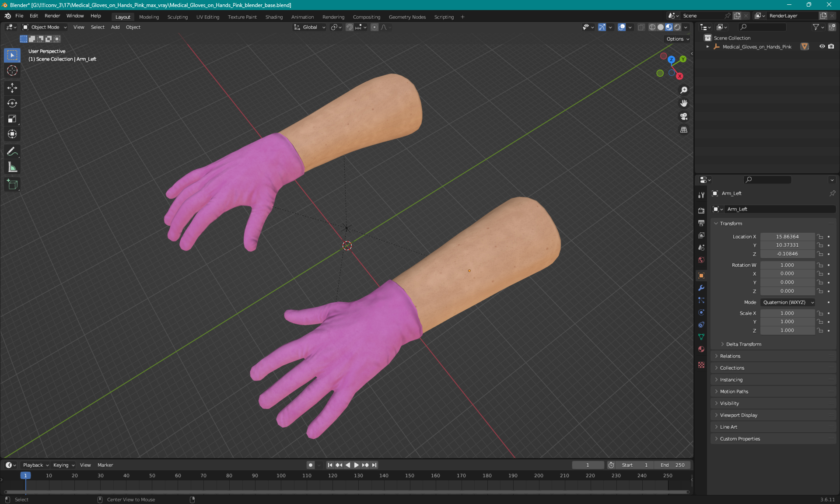The height and width of the screenshot is (504, 840).
Task: Select the Add Cube tool
Action: point(12,184)
